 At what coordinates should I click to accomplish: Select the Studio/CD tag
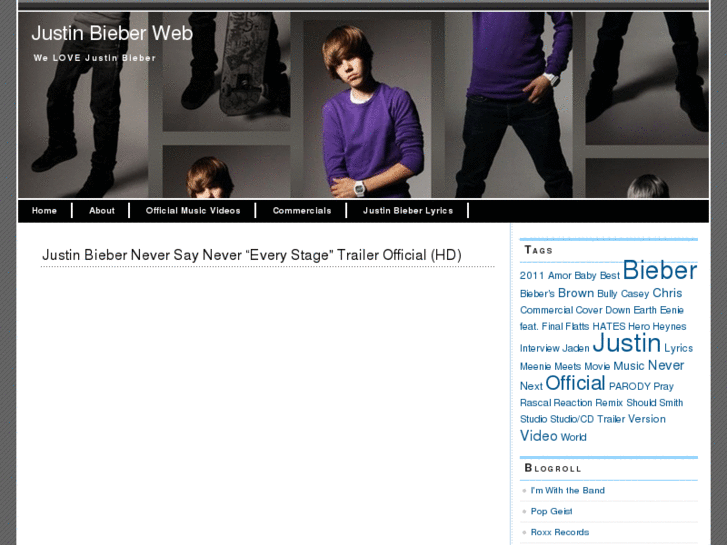tap(572, 419)
